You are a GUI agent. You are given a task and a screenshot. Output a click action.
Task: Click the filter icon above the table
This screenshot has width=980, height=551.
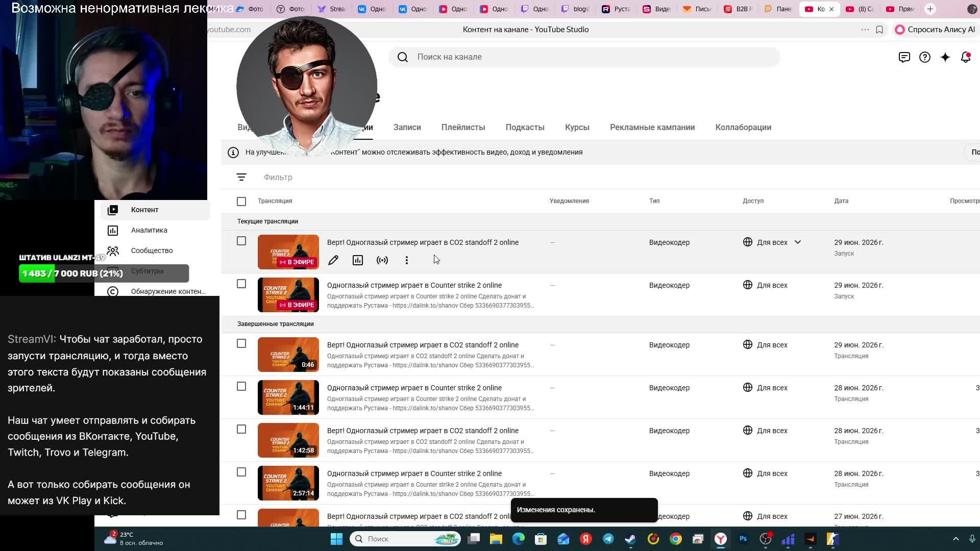241,177
